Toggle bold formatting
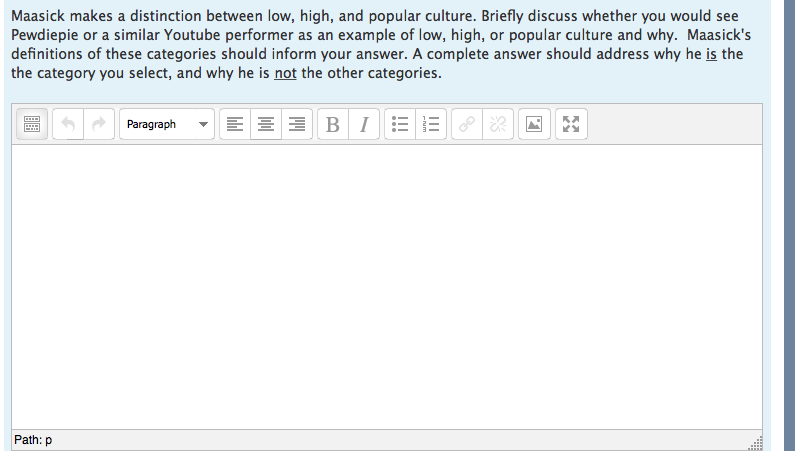Image resolution: width=795 pixels, height=451 pixels. (x=333, y=124)
